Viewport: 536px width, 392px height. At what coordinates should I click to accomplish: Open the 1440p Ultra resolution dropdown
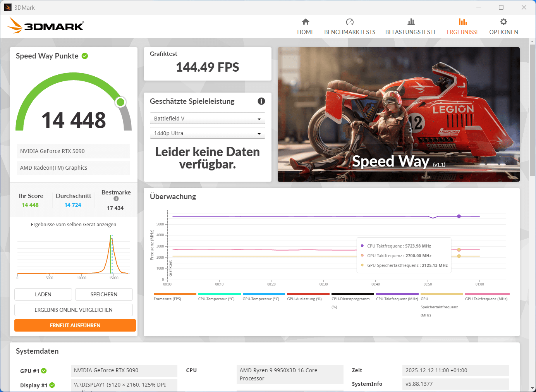pos(208,133)
